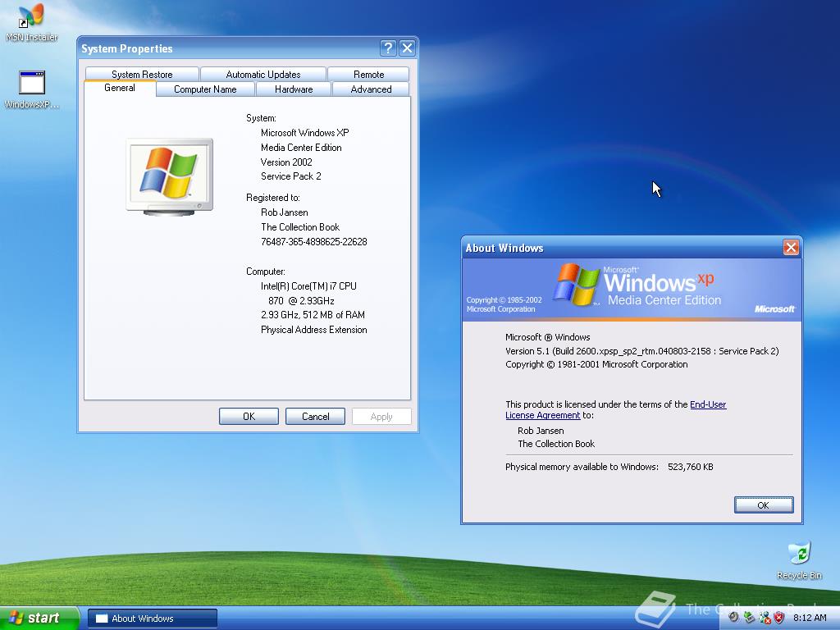
Task: Click the question-mark help button in System Properties
Action: tap(388, 48)
